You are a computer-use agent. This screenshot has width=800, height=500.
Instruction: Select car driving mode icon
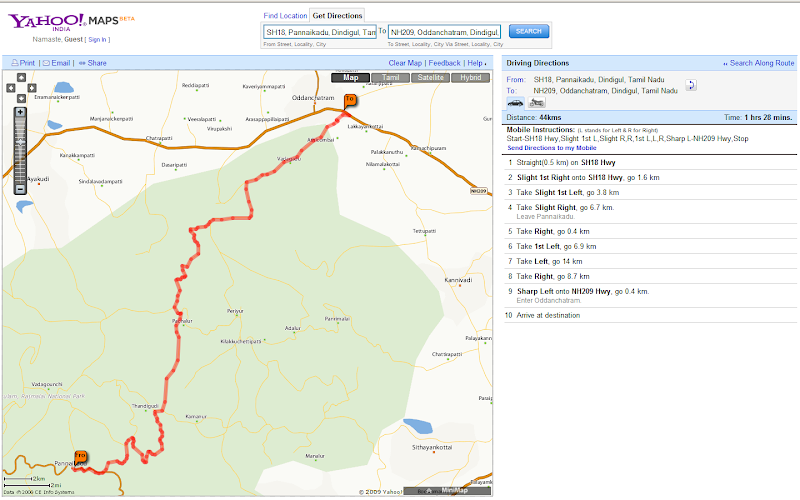pos(515,103)
